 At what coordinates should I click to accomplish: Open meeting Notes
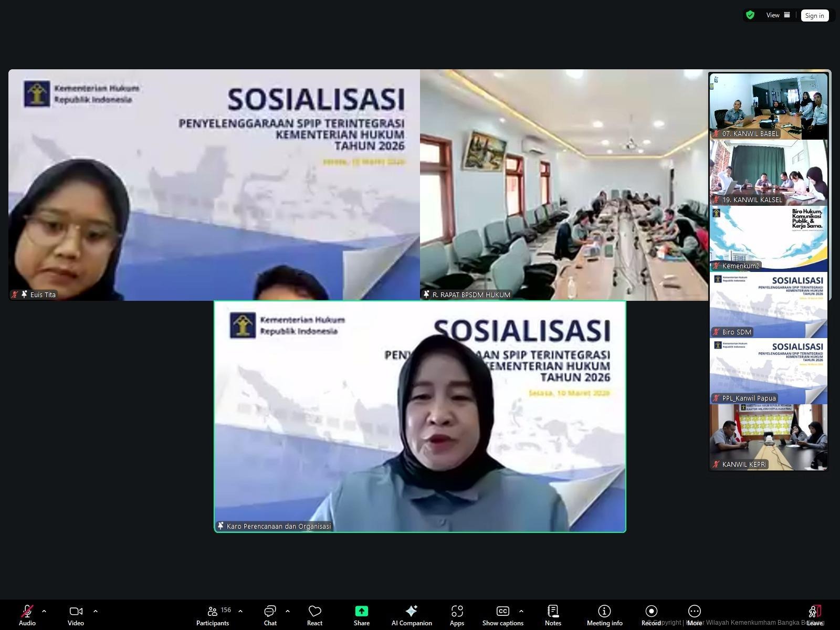pyautogui.click(x=553, y=615)
